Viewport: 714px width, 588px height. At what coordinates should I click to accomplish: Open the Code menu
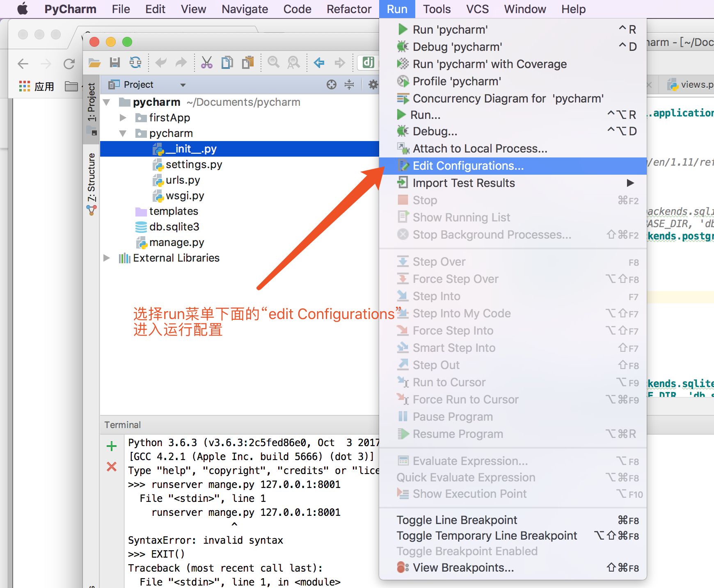tap(297, 9)
